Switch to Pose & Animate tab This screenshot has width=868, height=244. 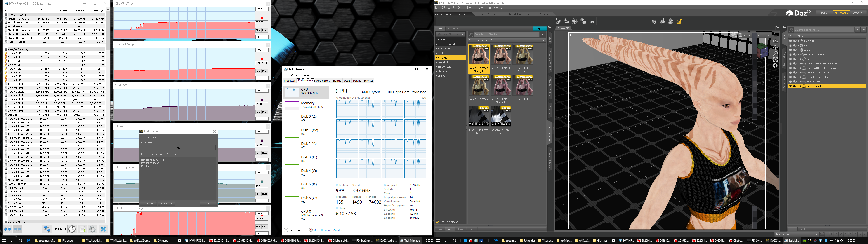[x=487, y=14]
